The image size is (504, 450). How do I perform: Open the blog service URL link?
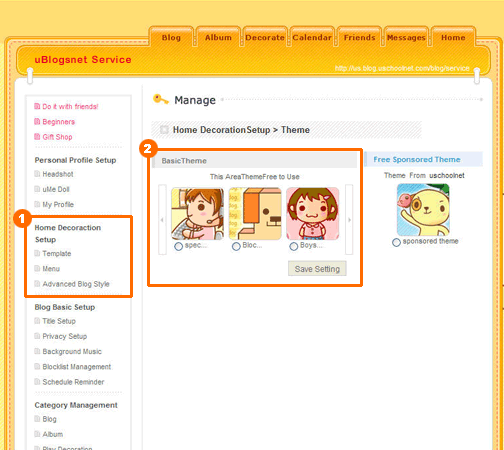coord(402,68)
